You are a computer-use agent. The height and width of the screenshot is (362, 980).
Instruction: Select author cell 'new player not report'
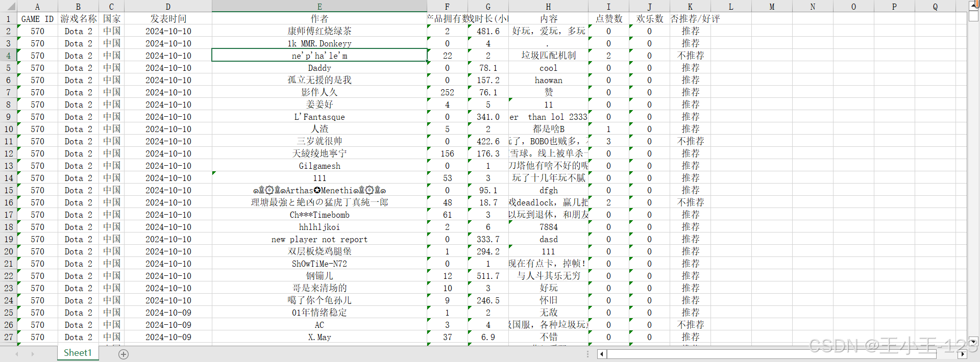320,239
